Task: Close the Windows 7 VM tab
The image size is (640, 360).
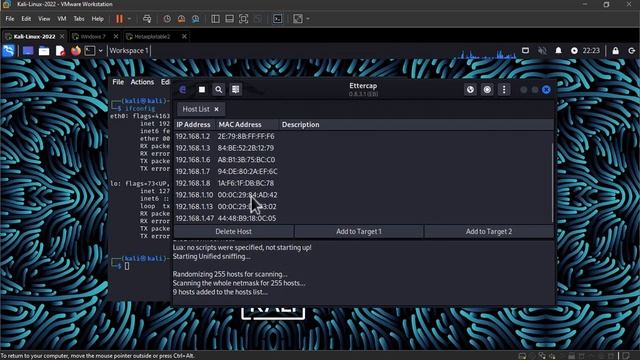Action: (116, 36)
